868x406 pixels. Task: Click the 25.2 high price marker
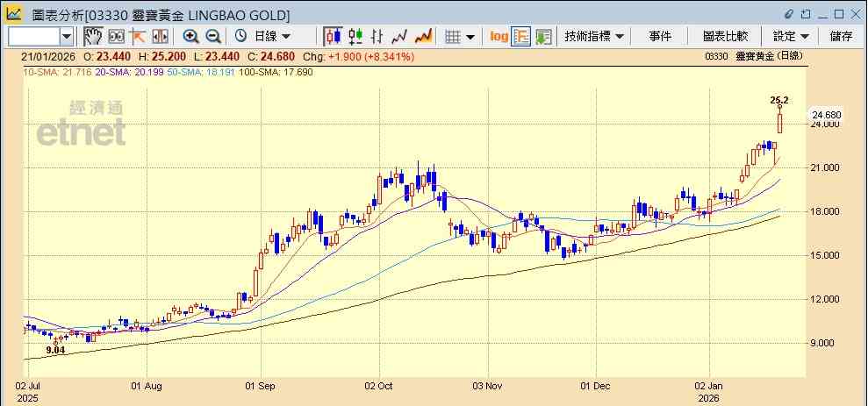click(x=778, y=100)
